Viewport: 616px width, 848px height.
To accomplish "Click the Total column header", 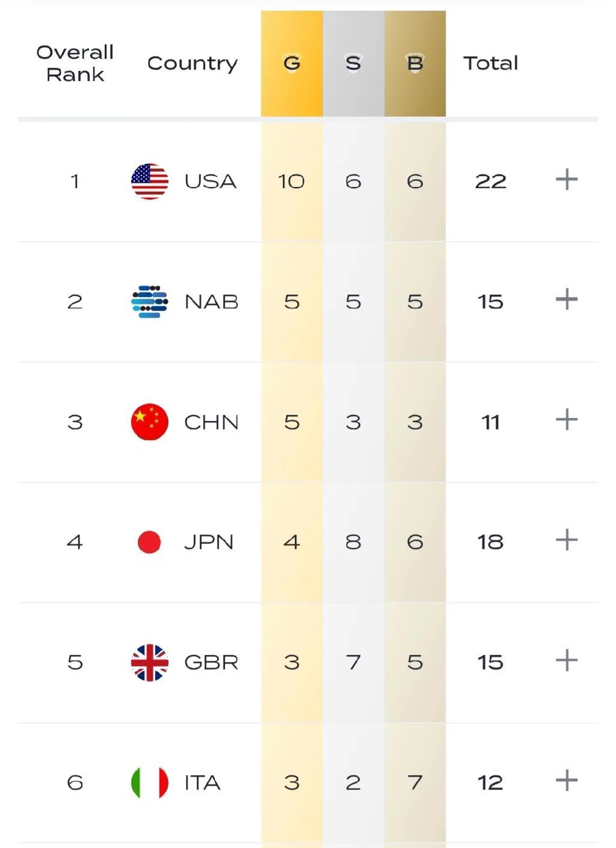I will click(490, 63).
